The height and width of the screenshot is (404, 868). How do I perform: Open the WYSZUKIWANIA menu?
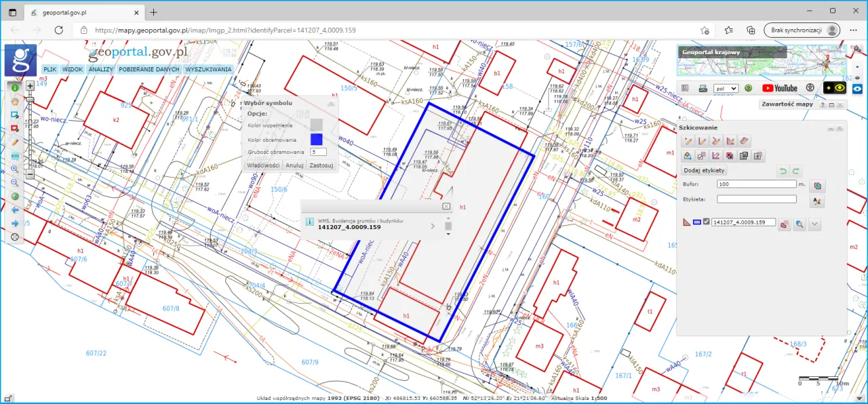210,69
